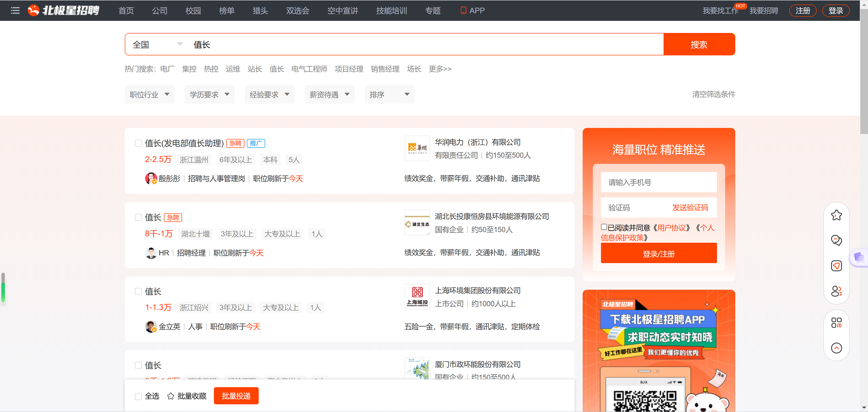The width and height of the screenshot is (868, 412).
Task: Expand the 全国 region dropdown
Action: [158, 44]
